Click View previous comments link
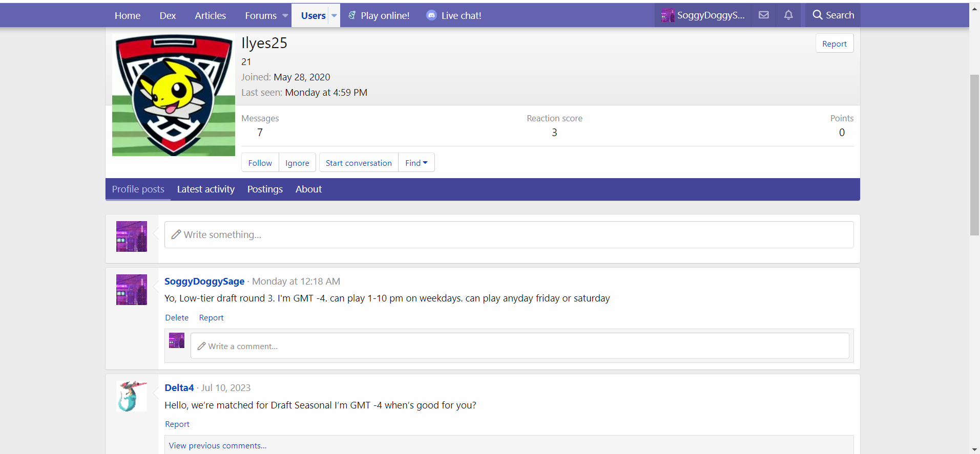 [x=218, y=446]
